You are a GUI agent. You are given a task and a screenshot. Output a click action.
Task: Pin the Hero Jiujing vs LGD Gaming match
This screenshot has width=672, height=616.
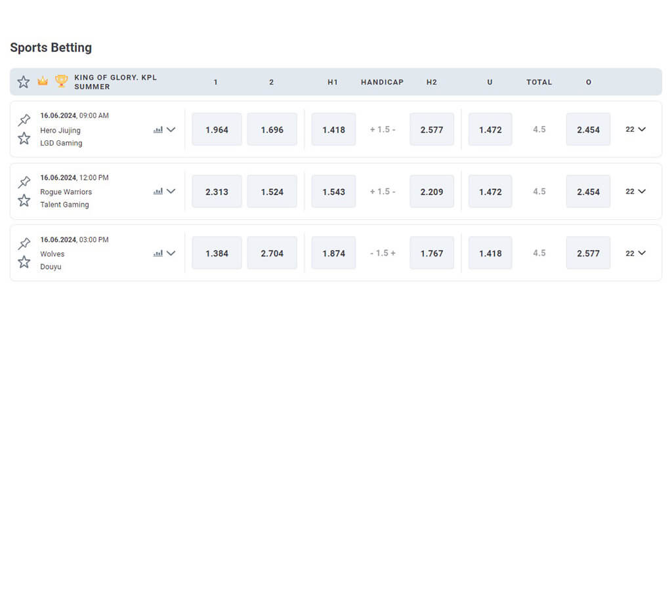(24, 120)
